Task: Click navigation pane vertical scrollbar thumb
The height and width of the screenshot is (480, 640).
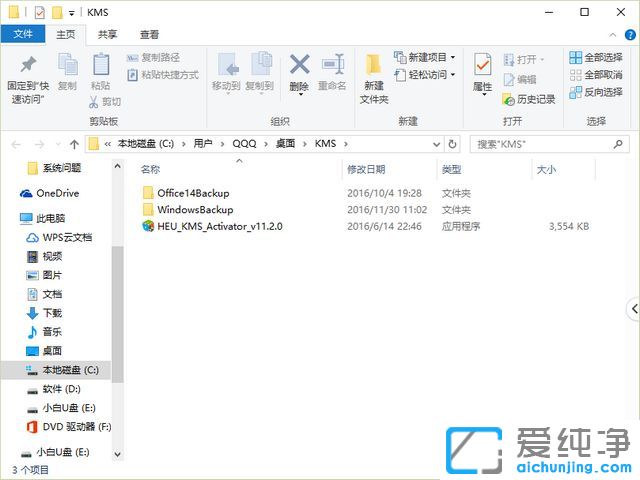Action: [x=118, y=314]
